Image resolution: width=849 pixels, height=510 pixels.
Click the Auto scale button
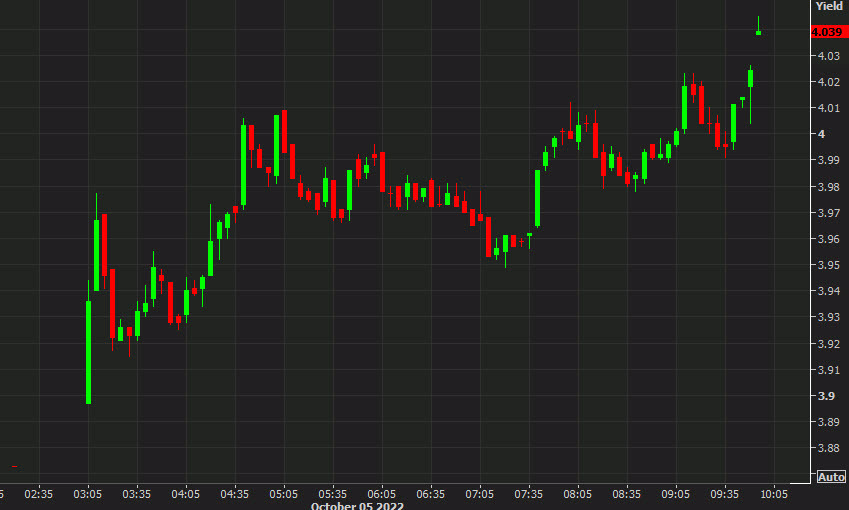(x=831, y=477)
